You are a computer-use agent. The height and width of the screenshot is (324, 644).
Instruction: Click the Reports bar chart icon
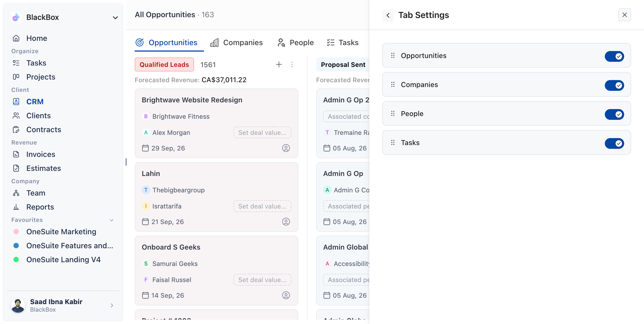point(16,207)
